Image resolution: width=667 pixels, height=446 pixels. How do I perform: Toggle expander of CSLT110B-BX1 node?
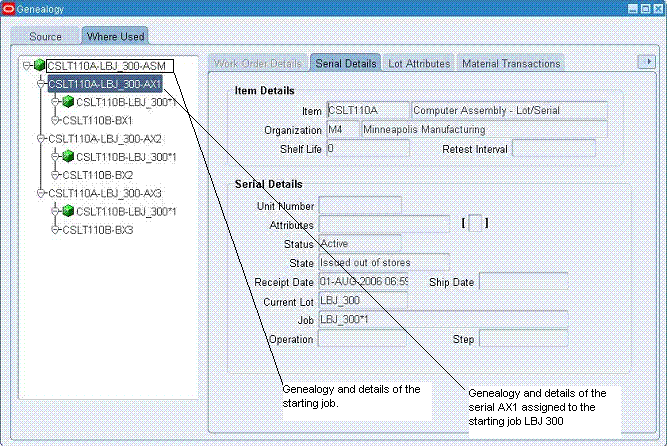point(55,120)
